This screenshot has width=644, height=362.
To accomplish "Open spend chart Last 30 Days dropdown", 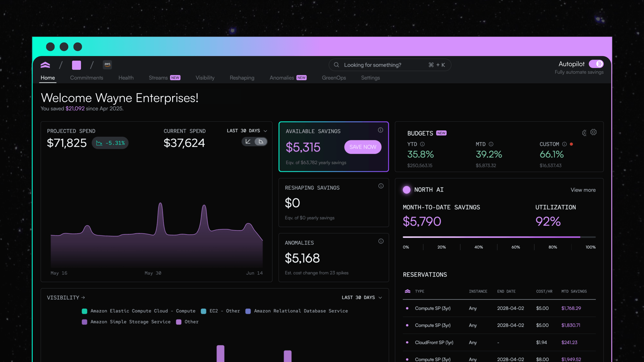I will (x=247, y=131).
